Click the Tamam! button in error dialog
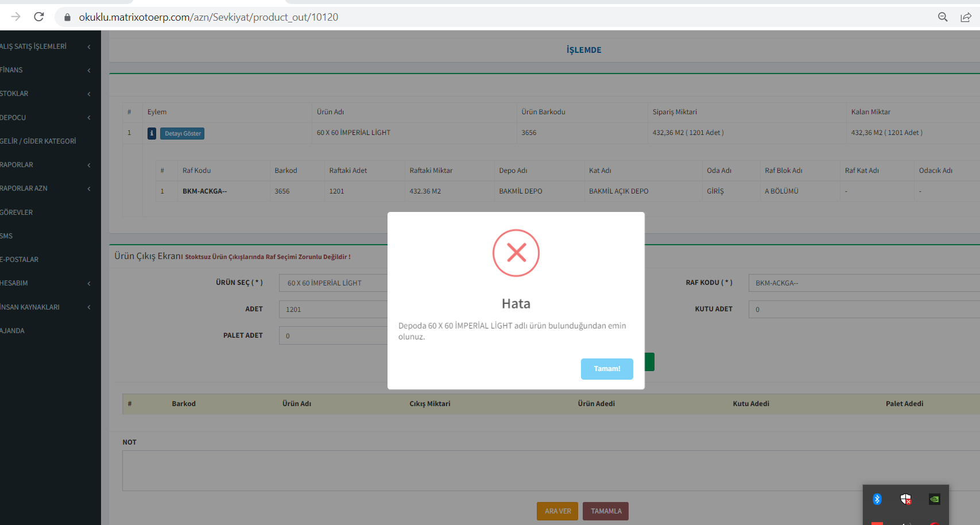Image resolution: width=980 pixels, height=525 pixels. click(606, 369)
